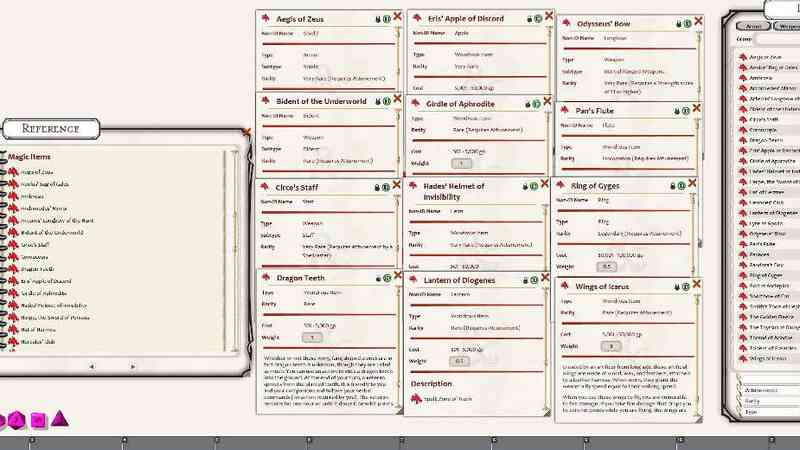Click the dragon link icon beside Bident of the Underworld title
This screenshot has width=800, height=450.
[x=265, y=102]
